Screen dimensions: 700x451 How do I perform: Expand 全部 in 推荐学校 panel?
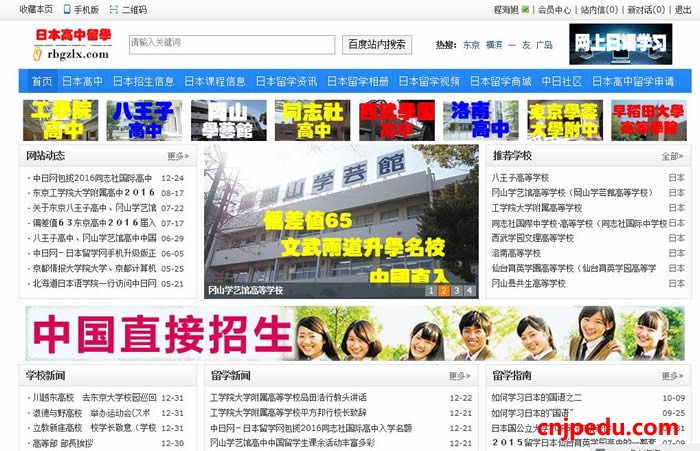672,156
